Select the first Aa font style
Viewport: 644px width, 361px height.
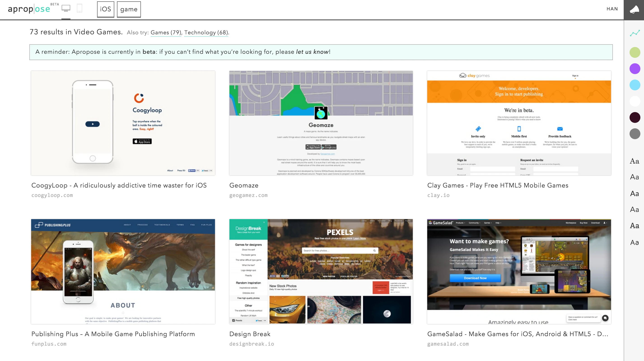pyautogui.click(x=635, y=161)
